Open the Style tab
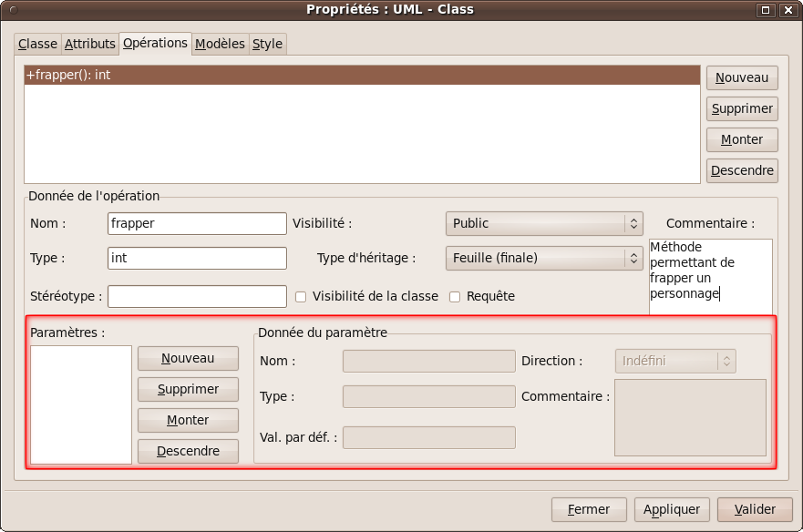Image resolution: width=803 pixels, height=532 pixels. click(267, 44)
